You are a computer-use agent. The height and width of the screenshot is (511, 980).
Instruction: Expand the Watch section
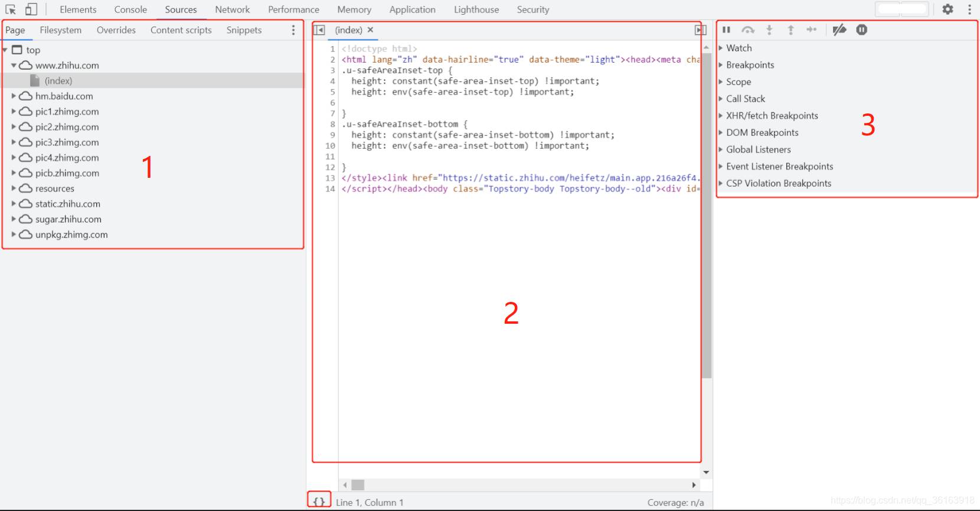[x=721, y=48]
